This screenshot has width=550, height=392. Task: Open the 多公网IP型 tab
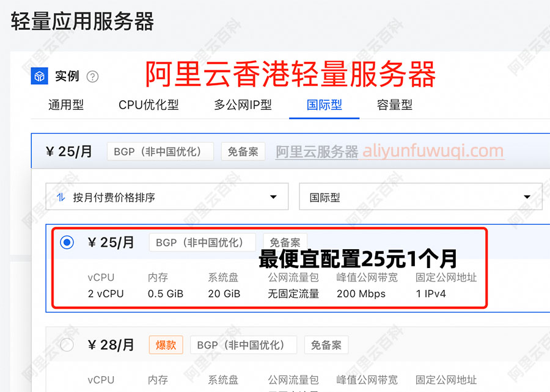[243, 105]
